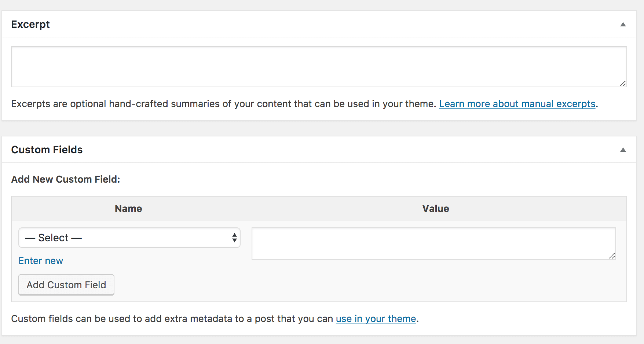This screenshot has height=344, width=644.
Task: Click the up-down arrows on Select dropdown
Action: (234, 238)
